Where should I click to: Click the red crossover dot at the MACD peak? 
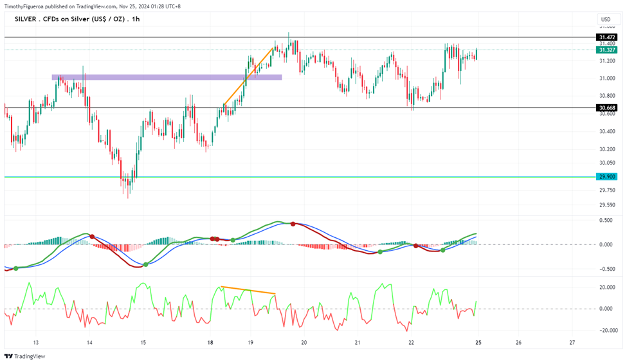pos(293,224)
